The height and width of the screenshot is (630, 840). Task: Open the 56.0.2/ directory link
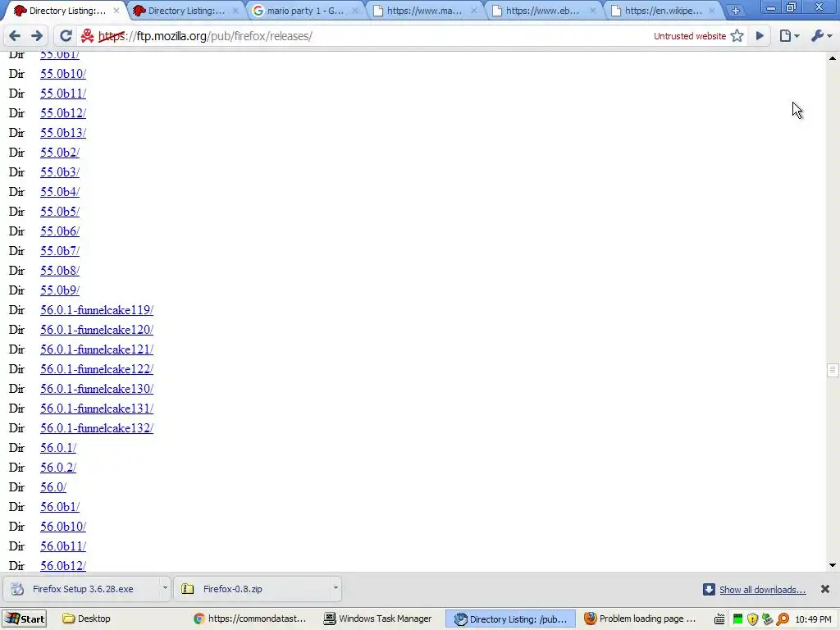pos(58,467)
